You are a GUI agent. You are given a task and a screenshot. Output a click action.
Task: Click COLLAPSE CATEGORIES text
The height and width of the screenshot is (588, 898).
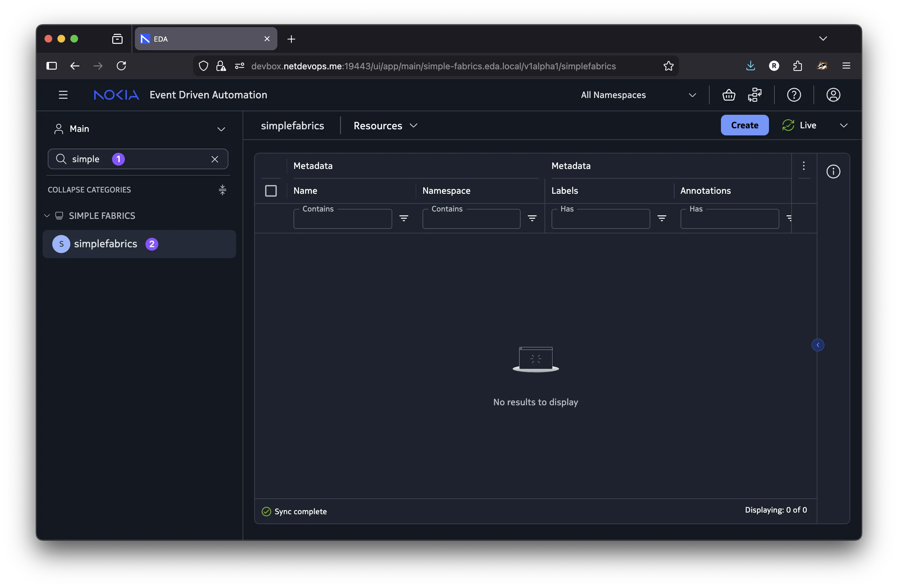[x=89, y=190]
